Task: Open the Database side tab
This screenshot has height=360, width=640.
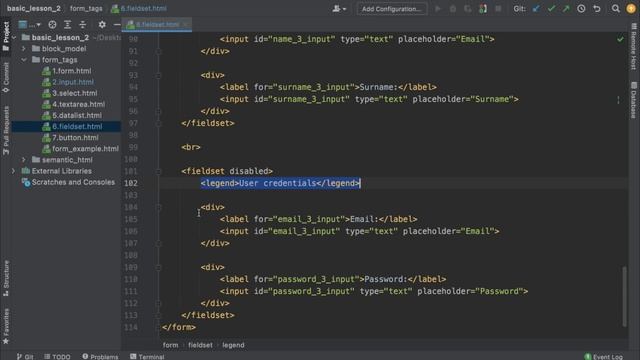Action: point(634,100)
